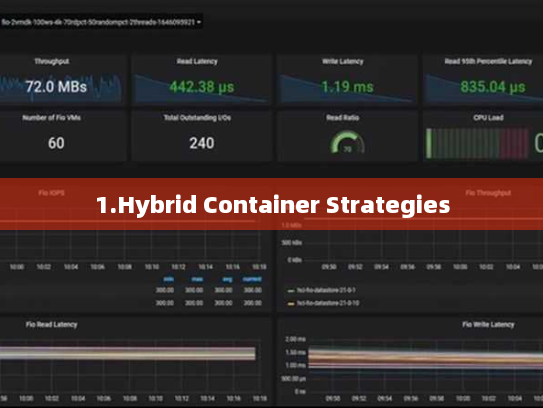543x408 pixels.
Task: Toggle the hci-fio-datastore-21-0-1 legend series
Action: 326,290
